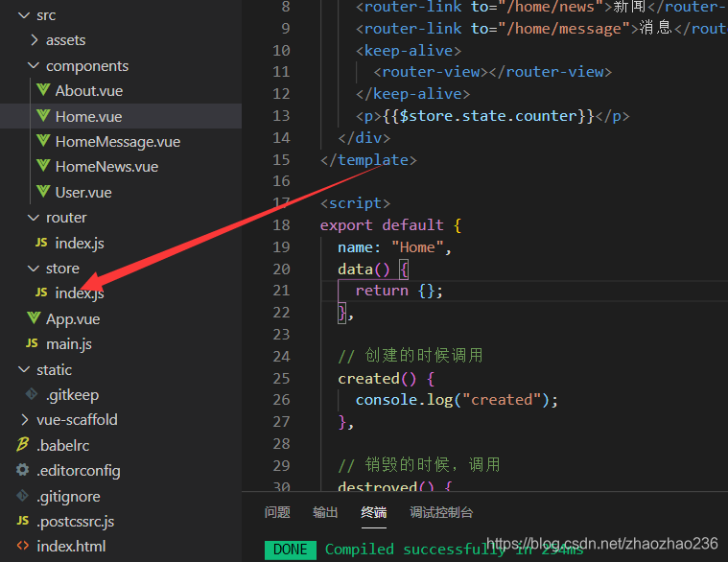Click the name: "Home" line
The height and width of the screenshot is (562, 728).
(394, 247)
